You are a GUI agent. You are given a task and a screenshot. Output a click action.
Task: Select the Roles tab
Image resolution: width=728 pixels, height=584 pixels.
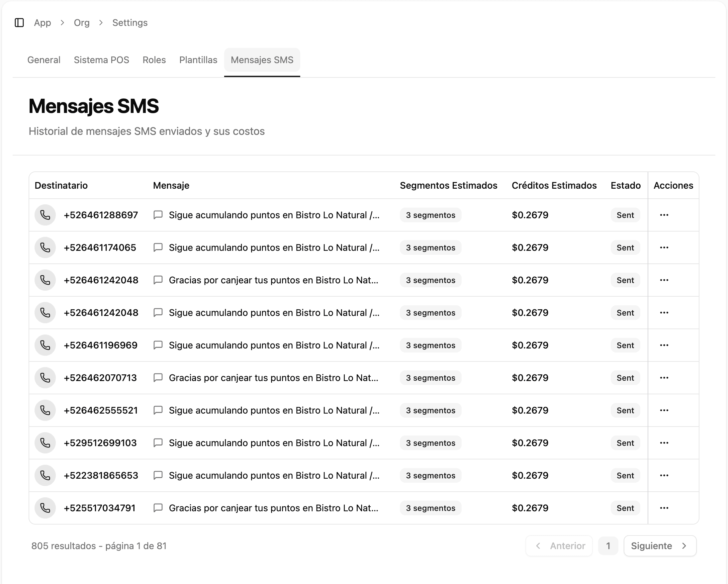point(154,60)
